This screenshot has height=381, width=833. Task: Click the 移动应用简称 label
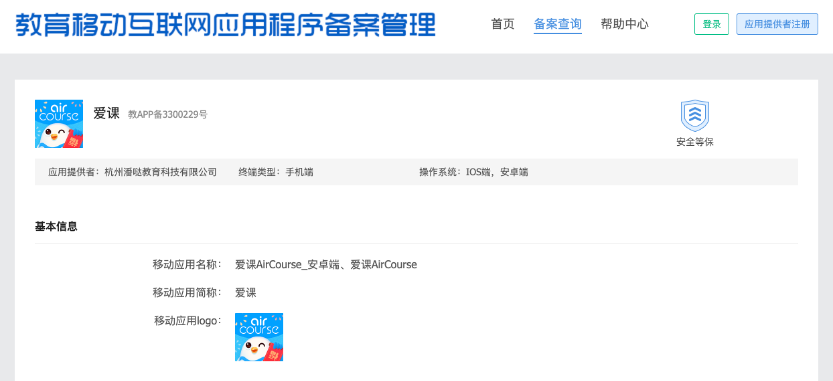pos(187,292)
